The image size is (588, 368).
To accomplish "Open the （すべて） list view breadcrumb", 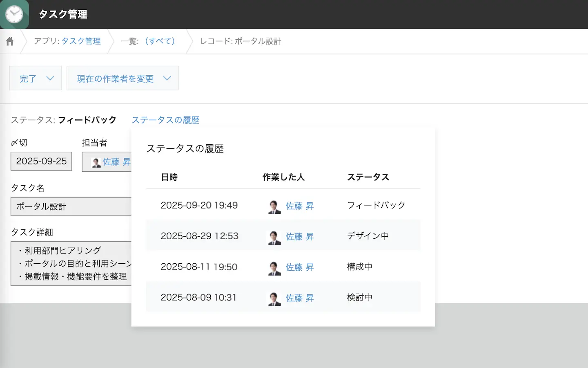I will [160, 41].
